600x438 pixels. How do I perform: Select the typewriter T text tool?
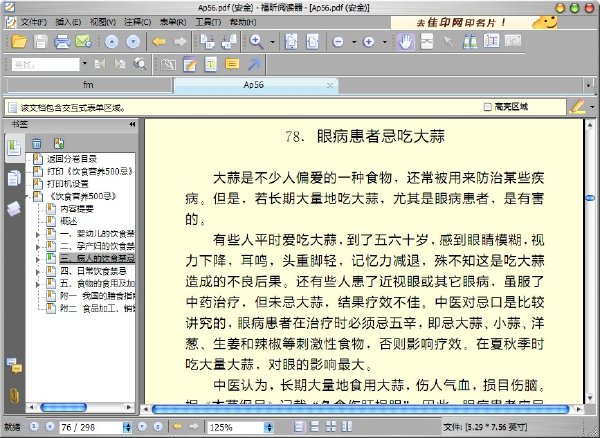click(x=210, y=64)
